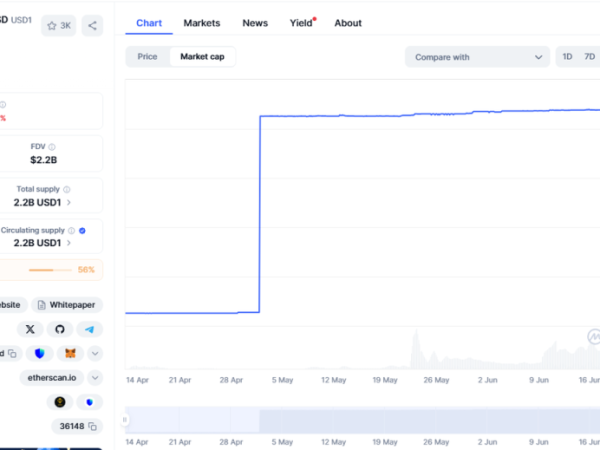Open the About tab
This screenshot has width=600, height=450.
[x=348, y=23]
